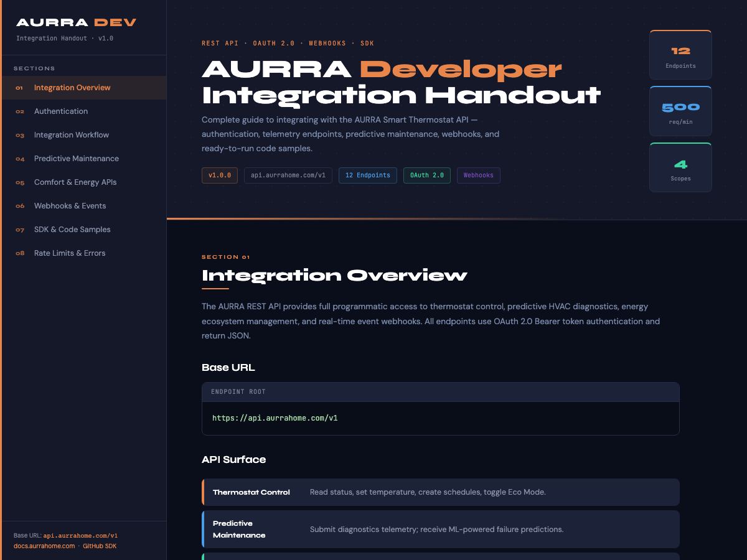The height and width of the screenshot is (560, 747).
Task: Click the v1.0.0 version badge
Action: [220, 175]
